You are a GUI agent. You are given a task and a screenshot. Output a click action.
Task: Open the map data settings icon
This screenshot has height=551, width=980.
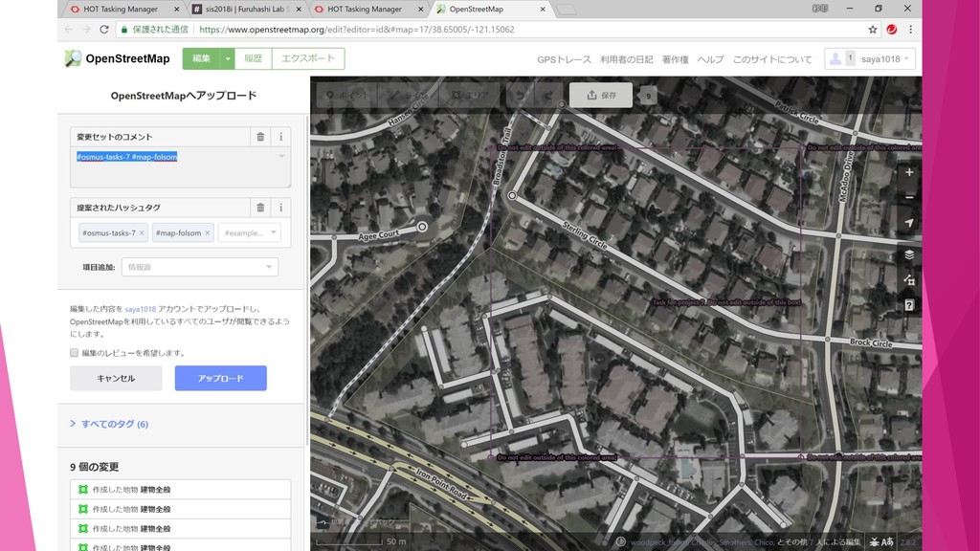pyautogui.click(x=908, y=280)
